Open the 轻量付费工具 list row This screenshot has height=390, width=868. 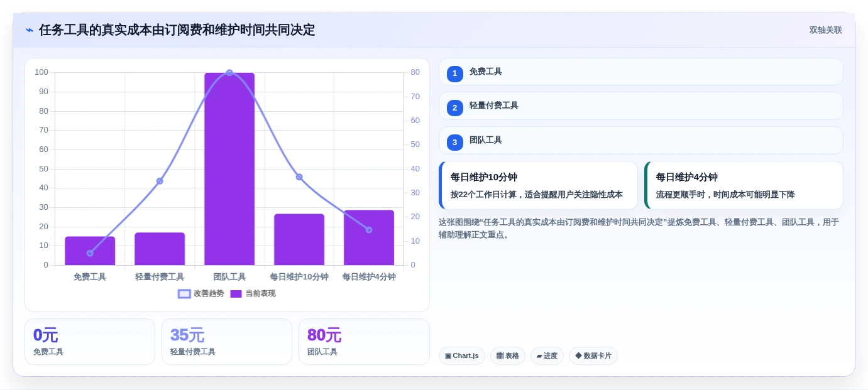[640, 106]
